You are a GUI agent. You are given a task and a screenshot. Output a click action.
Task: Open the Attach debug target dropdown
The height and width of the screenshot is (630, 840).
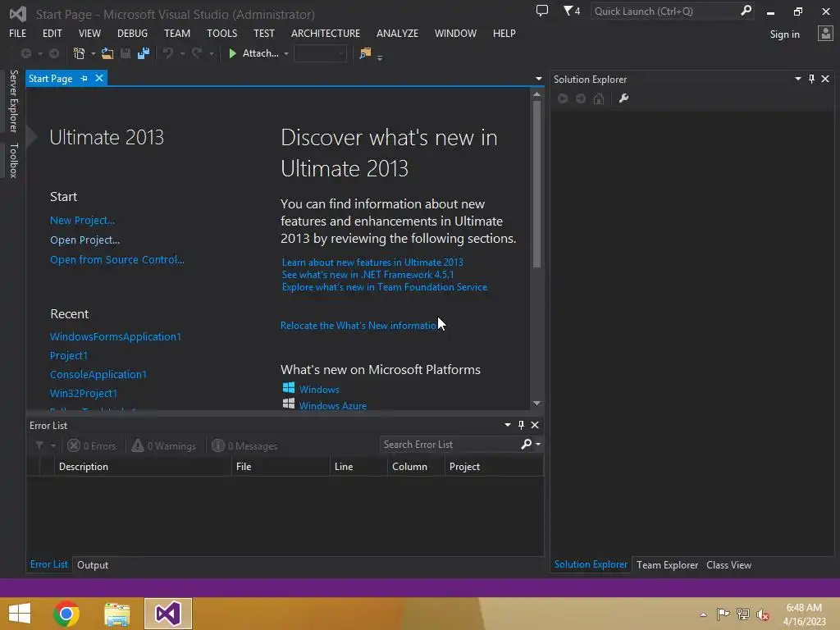286,53
